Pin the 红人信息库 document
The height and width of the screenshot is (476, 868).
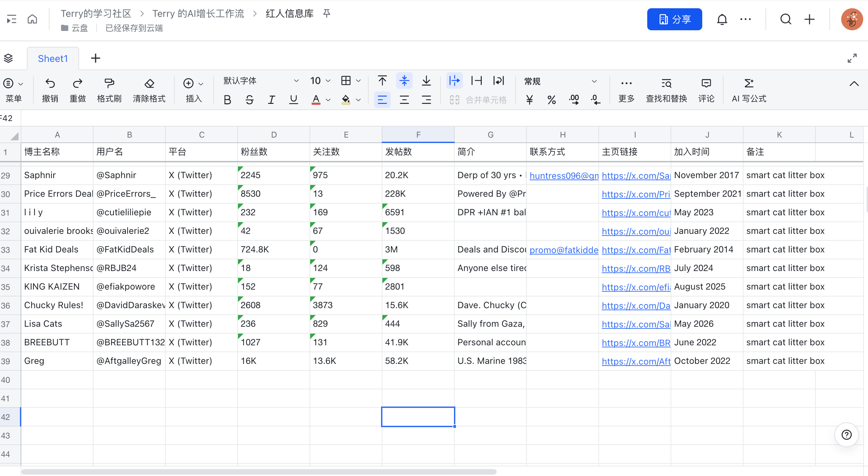(x=327, y=13)
